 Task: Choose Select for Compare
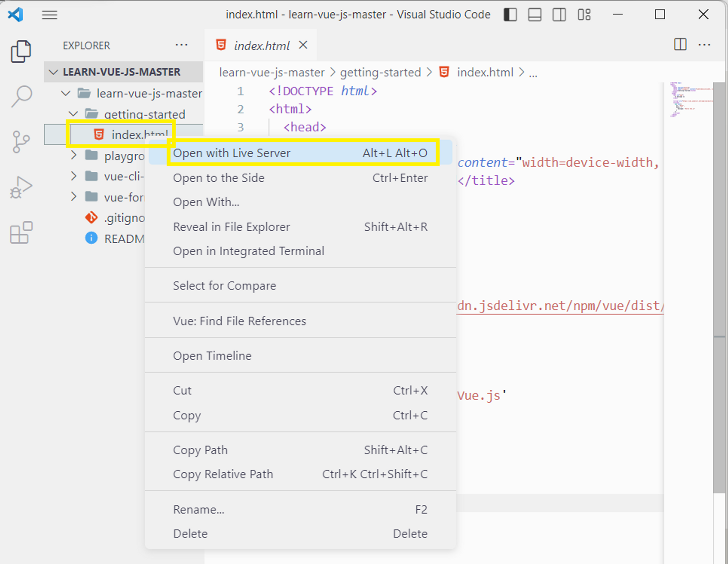point(300,286)
